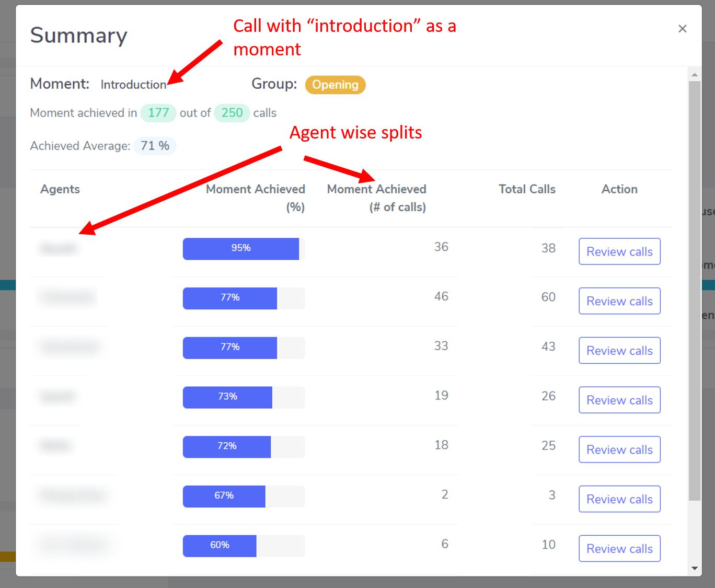The height and width of the screenshot is (588, 715).
Task: Click the Summary dialog title
Action: coord(78,35)
